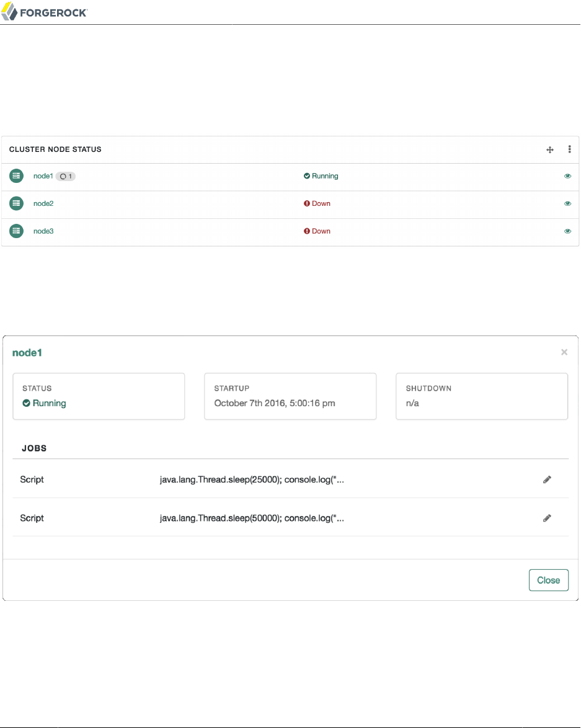Click the move widget drag icon
The width and height of the screenshot is (581, 728).
tap(549, 149)
